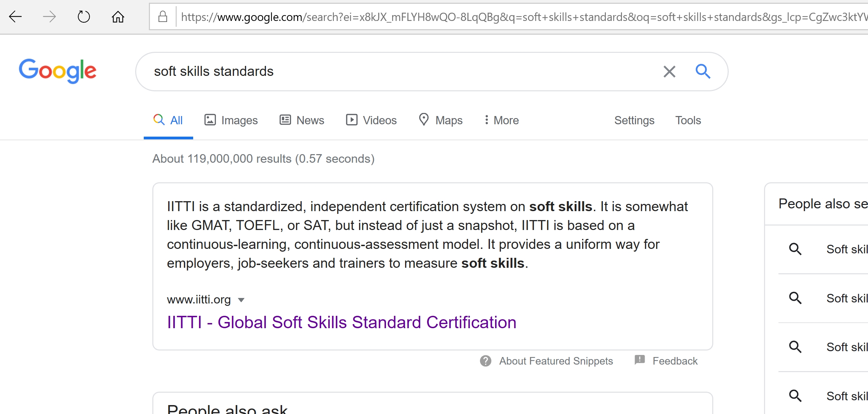Image resolution: width=868 pixels, height=414 pixels.
Task: Click the Google logo
Action: tap(58, 71)
